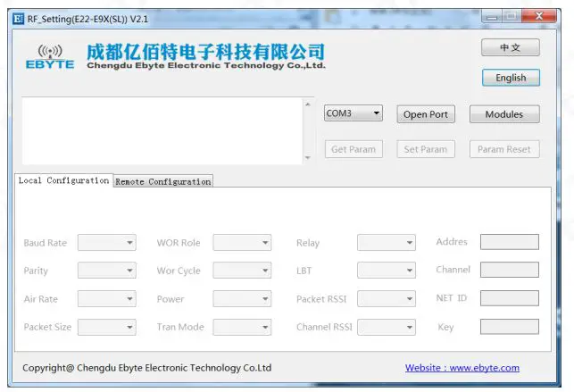The image size is (574, 392).
Task: Click the 'Baud Rate' label
Action: click(45, 243)
